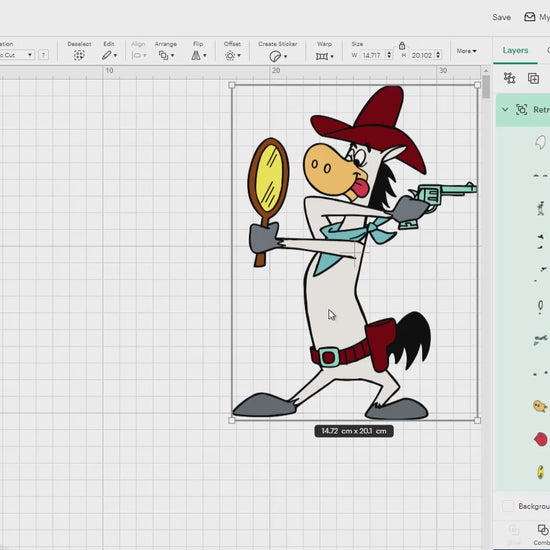
Task: Click the bottom-right selection handle
Action: 477,420
